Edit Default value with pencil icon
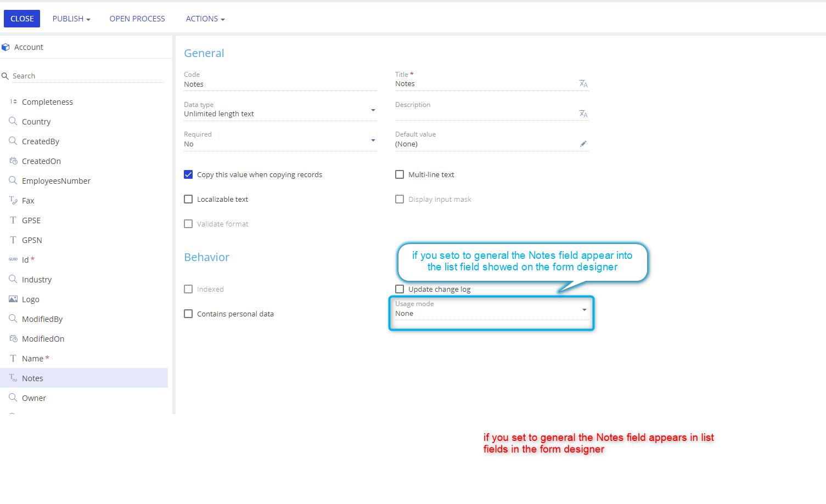The width and height of the screenshot is (826, 504). point(583,144)
